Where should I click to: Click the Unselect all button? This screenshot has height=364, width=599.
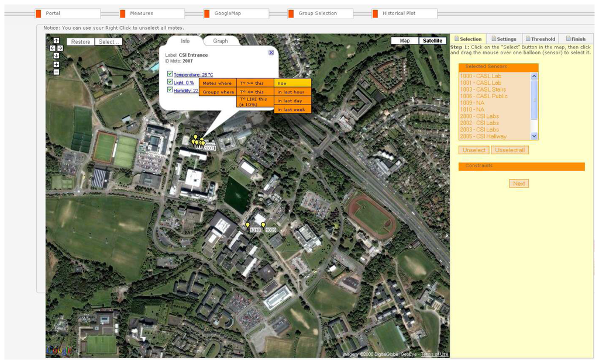510,150
